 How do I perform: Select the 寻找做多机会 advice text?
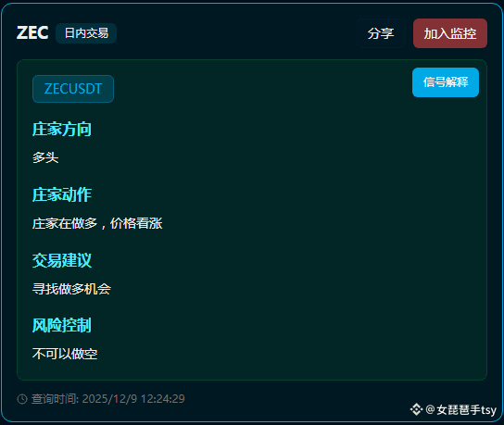[x=71, y=289]
